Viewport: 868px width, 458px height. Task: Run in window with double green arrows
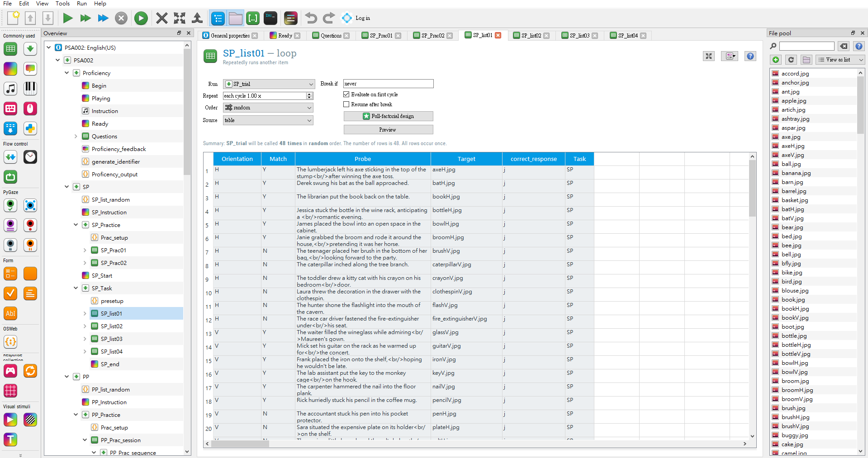tap(85, 18)
